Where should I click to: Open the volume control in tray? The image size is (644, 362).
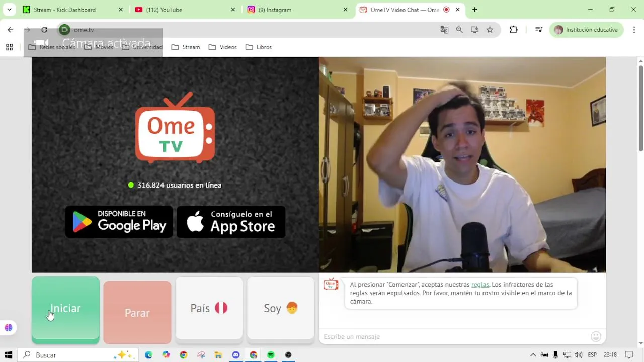click(x=579, y=355)
